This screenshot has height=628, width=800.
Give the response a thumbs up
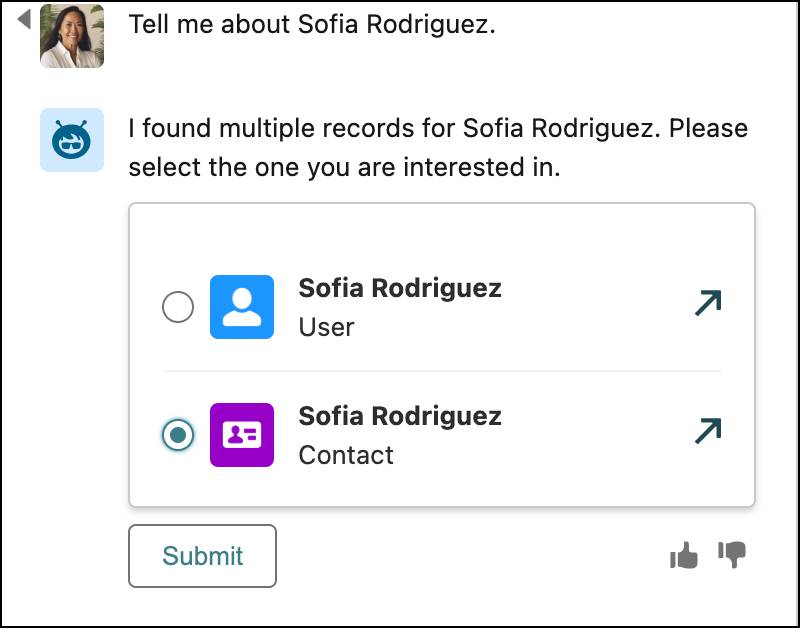point(684,555)
